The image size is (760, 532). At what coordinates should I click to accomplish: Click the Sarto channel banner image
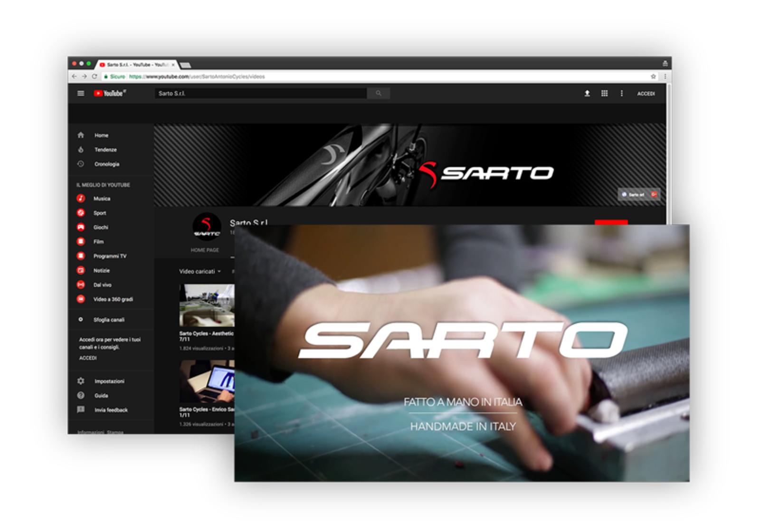pos(410,165)
